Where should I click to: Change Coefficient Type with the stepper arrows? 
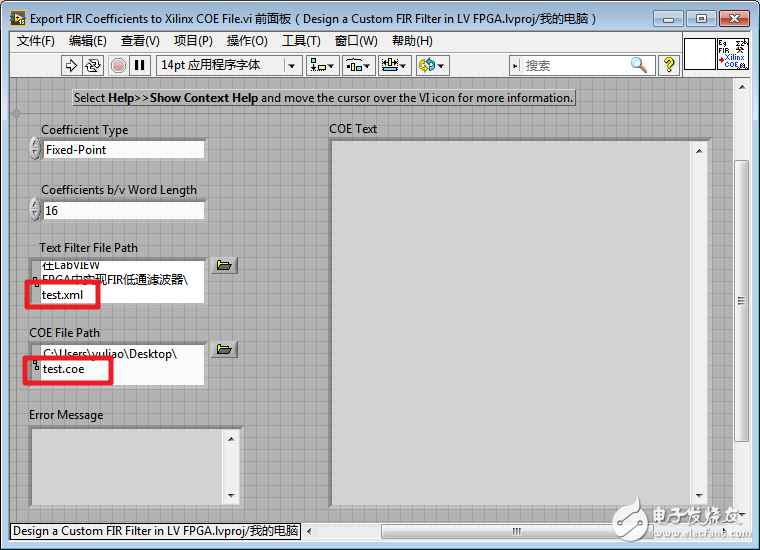pos(35,149)
